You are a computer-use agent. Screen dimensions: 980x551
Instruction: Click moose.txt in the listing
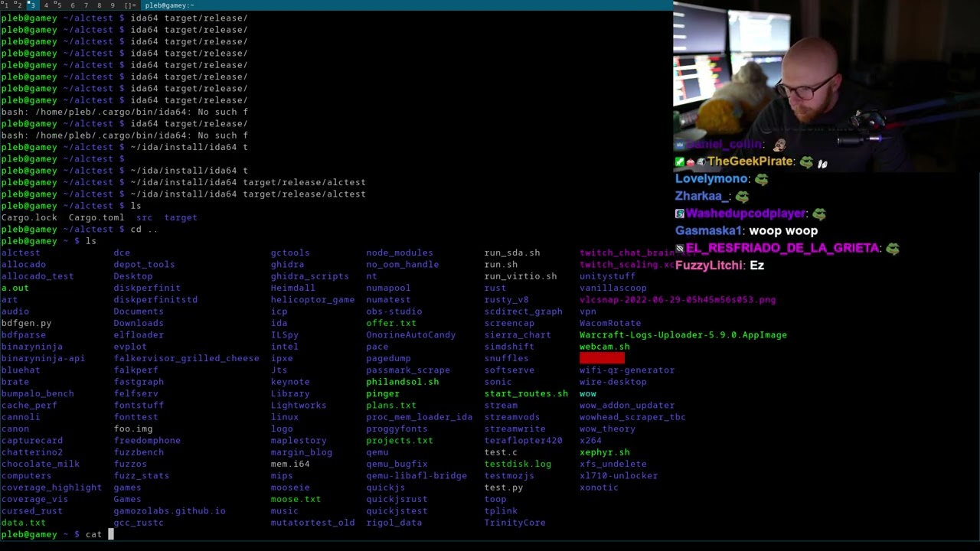pos(296,499)
